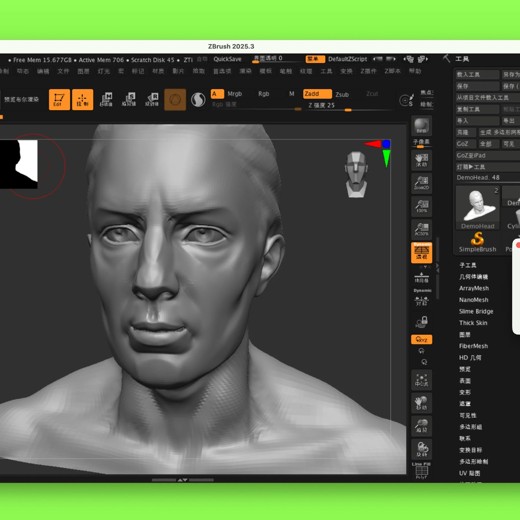The width and height of the screenshot is (520, 520).
Task: Select the DemoHead tool thumbnail
Action: pyautogui.click(x=478, y=208)
